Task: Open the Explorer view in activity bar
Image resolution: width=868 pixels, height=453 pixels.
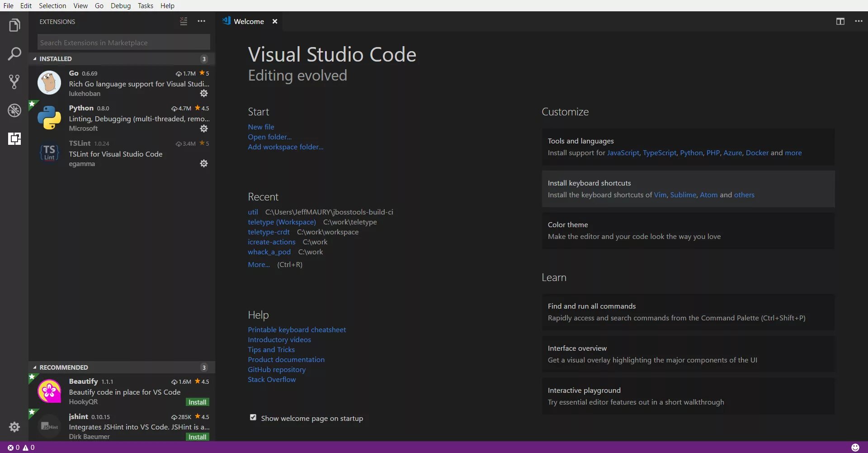Action: point(14,25)
